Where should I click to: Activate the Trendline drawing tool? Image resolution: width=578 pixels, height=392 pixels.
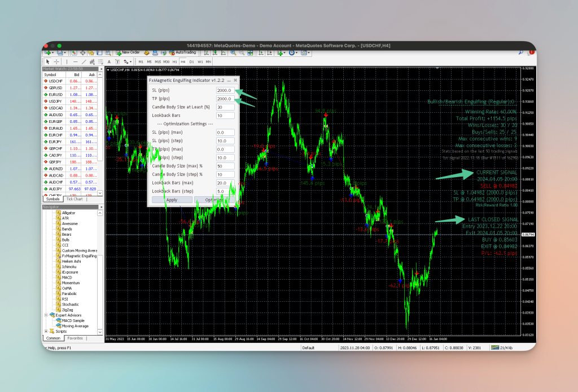point(84,63)
